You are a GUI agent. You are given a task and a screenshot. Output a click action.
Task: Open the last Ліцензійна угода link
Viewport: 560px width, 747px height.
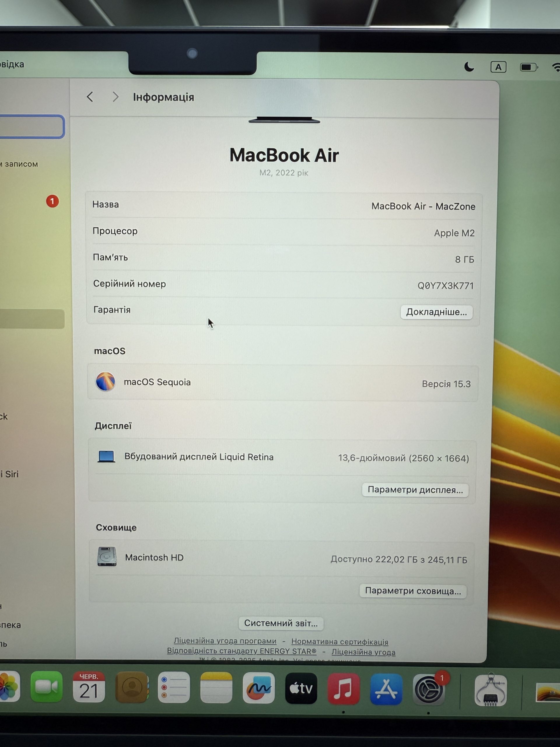[363, 652]
